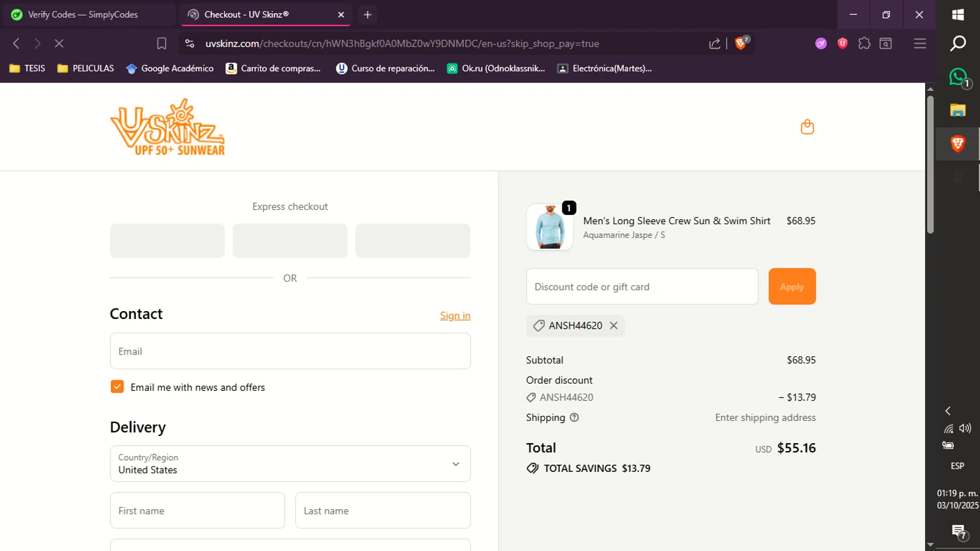Open the Brave hamburger menu
980x551 pixels.
tap(920, 44)
